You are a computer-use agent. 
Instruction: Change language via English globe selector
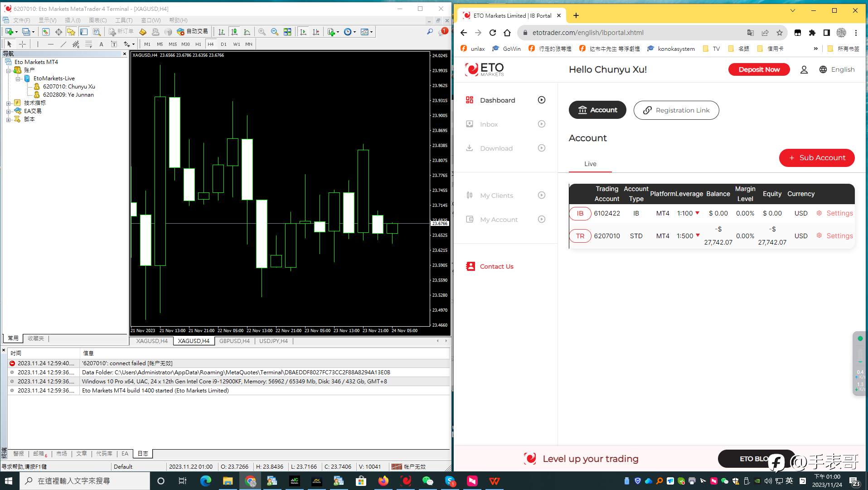pos(837,69)
